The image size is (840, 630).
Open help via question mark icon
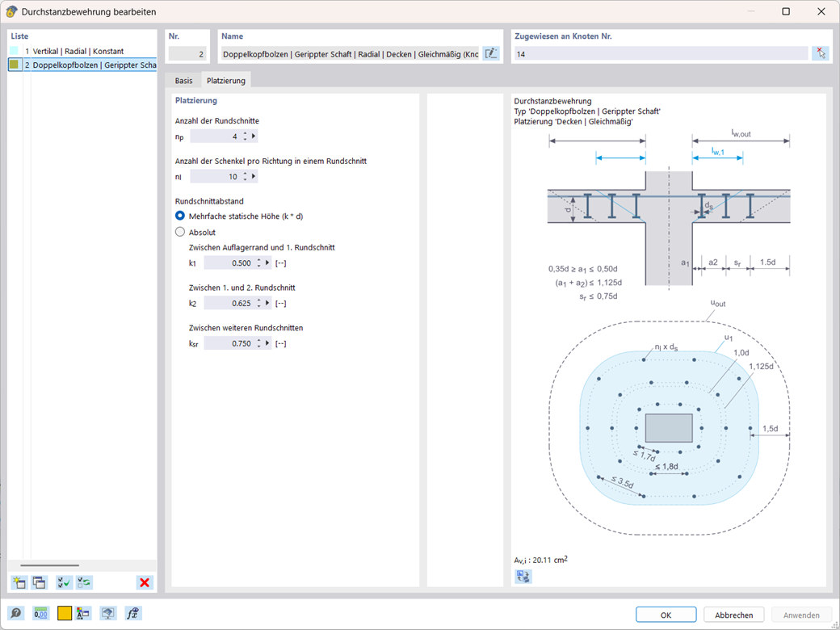(x=16, y=613)
